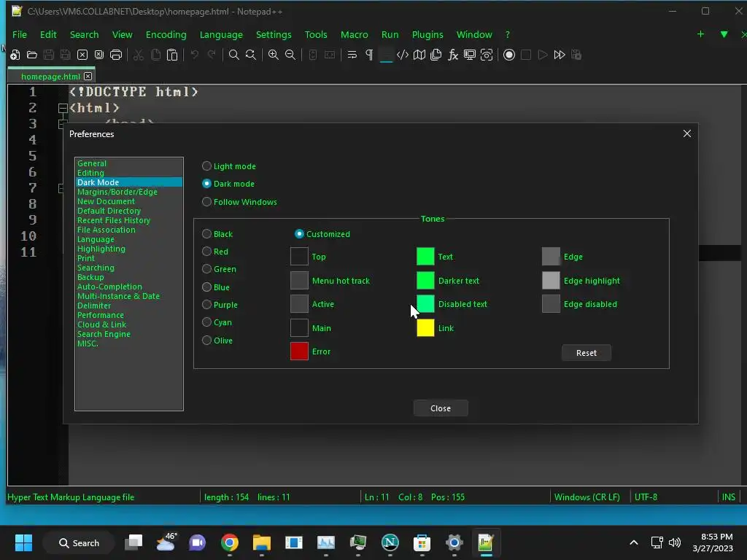Click the Close button in Preferences
This screenshot has height=560, width=747.
click(x=440, y=408)
